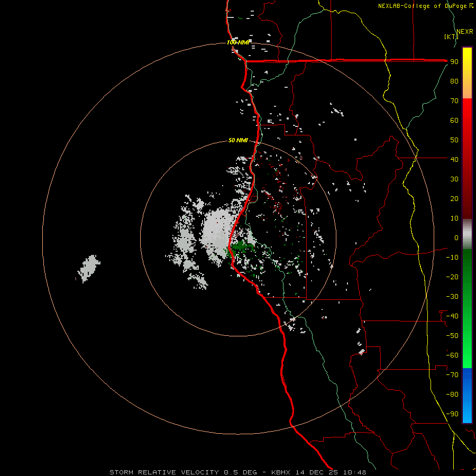Click the isolated gray echo blob offshore southwest
The width and height of the screenshot is (476, 476).
(x=89, y=268)
